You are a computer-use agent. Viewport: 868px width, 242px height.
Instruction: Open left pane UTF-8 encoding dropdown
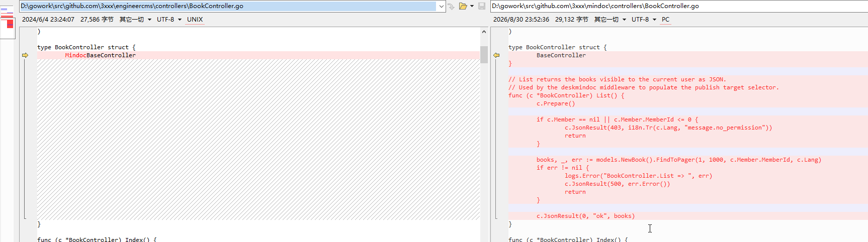(x=169, y=20)
